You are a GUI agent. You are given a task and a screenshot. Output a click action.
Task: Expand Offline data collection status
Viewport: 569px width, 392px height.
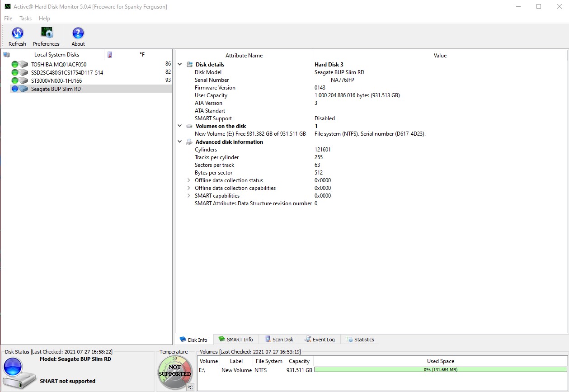189,180
